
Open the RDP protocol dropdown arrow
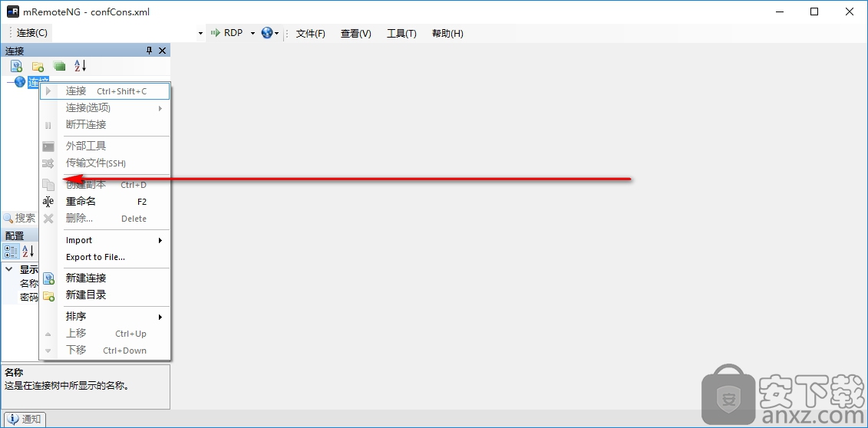252,34
